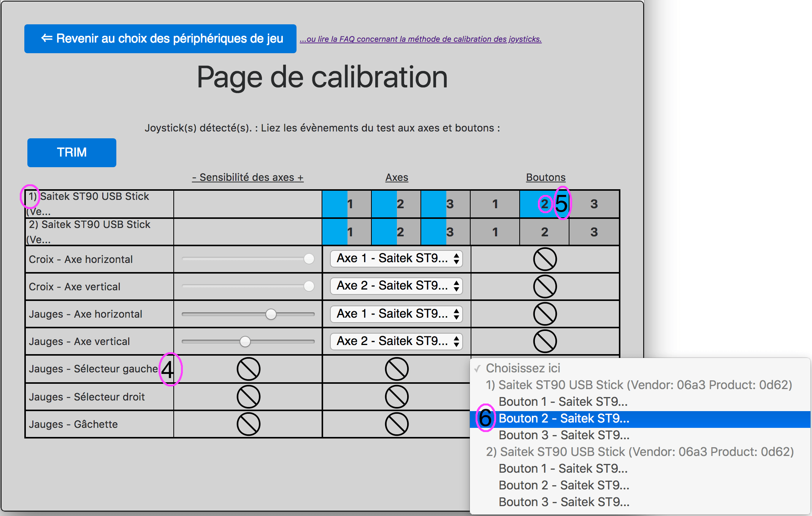Click disabled axis icon for Gâchette
This screenshot has height=516, width=812.
397,424
